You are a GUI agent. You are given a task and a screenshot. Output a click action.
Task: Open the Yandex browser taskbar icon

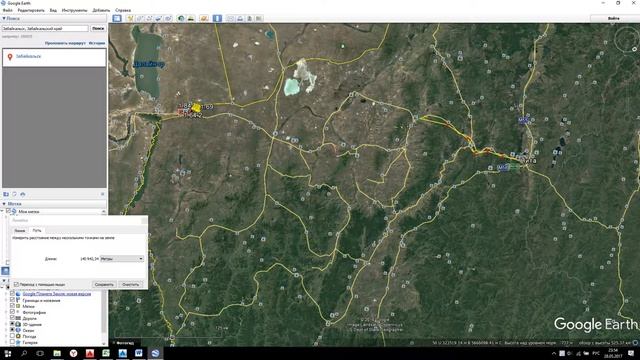[73, 353]
